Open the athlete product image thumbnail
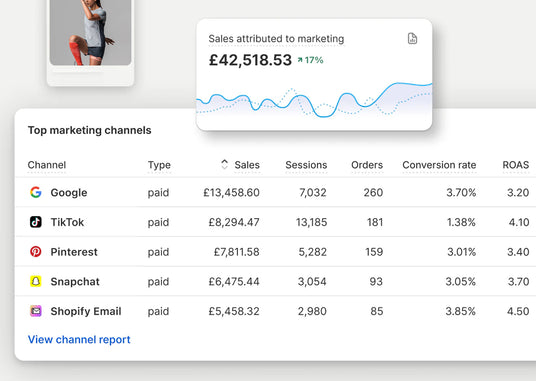Screen dimensions: 536x381 90,32
